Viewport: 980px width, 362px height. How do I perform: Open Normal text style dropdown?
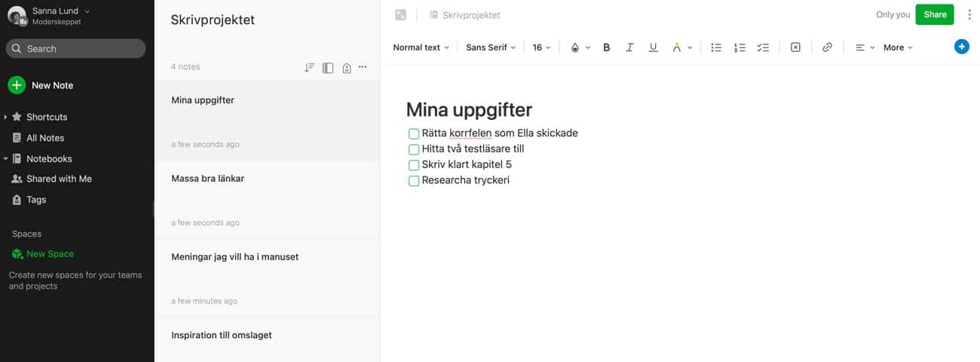tap(421, 48)
